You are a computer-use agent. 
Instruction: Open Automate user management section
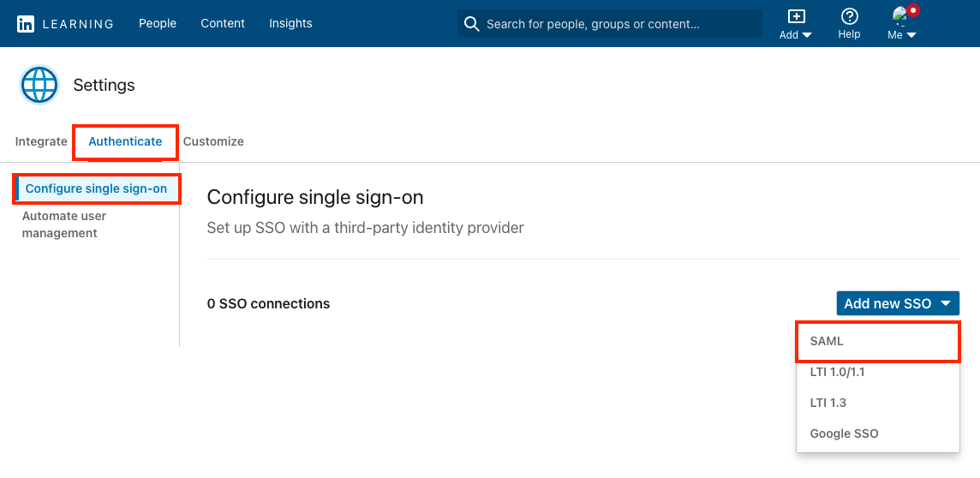click(64, 224)
